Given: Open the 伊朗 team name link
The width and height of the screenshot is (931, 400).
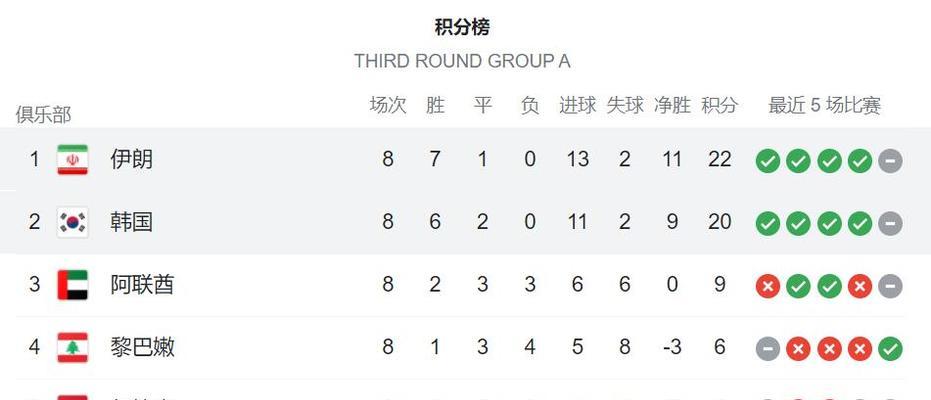Looking at the screenshot, I should [131, 159].
